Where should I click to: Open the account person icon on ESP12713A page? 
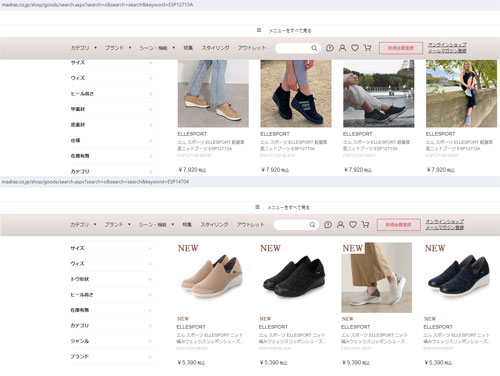pos(342,48)
